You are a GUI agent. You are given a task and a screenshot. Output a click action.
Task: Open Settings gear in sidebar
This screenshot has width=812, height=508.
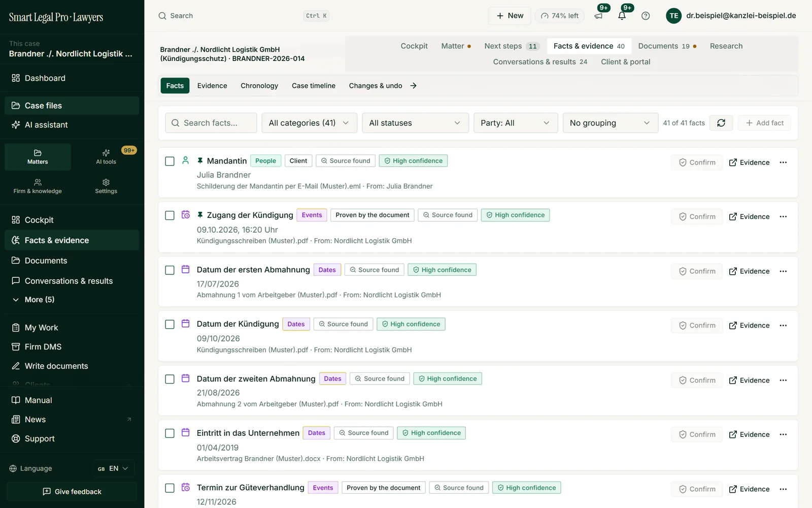[x=106, y=186]
